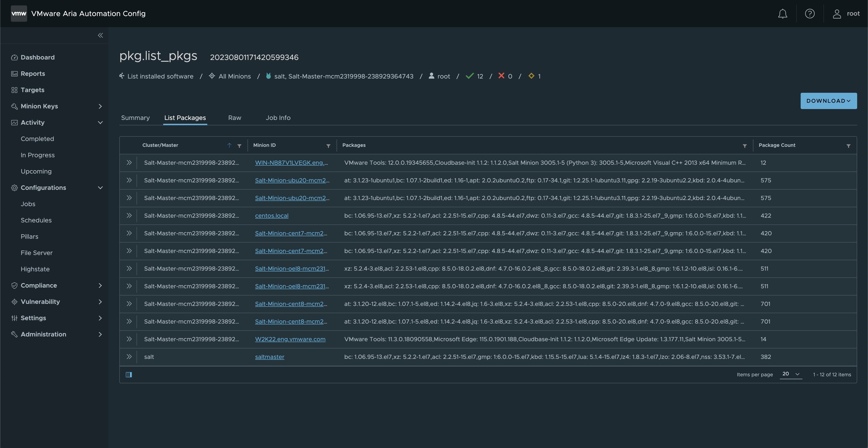The height and width of the screenshot is (448, 868).
Task: Collapse the sidebar with double chevron
Action: pyautogui.click(x=100, y=36)
